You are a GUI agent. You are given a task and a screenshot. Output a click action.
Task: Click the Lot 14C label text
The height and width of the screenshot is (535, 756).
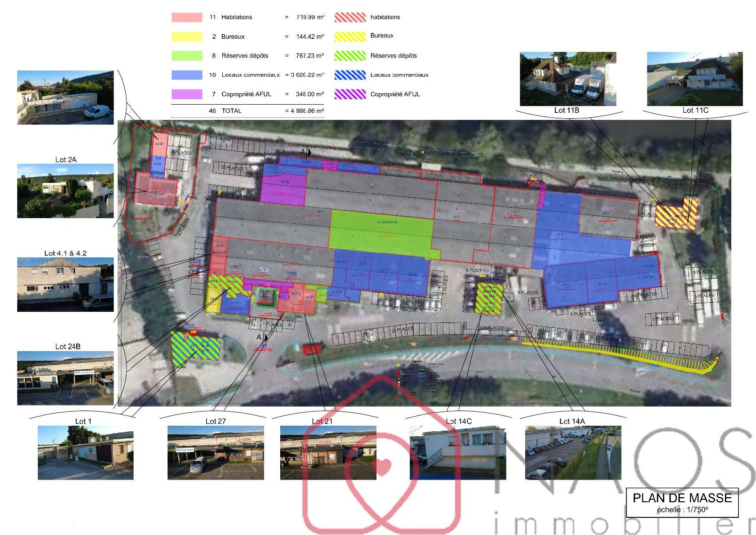click(x=459, y=421)
